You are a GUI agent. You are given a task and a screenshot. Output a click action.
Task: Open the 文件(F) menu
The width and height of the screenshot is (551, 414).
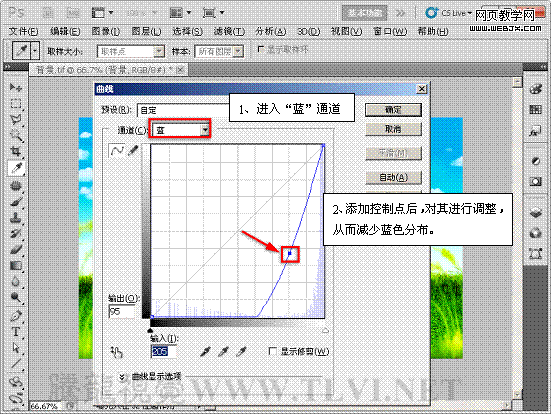click(x=23, y=32)
